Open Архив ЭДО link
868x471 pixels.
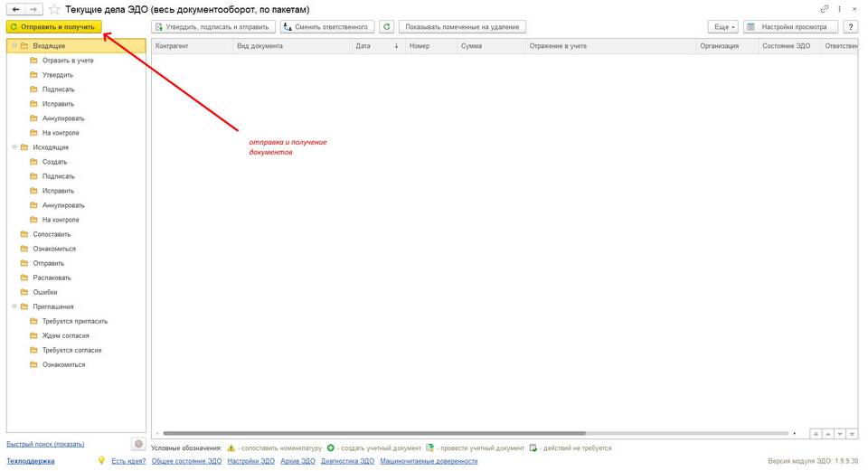(297, 460)
